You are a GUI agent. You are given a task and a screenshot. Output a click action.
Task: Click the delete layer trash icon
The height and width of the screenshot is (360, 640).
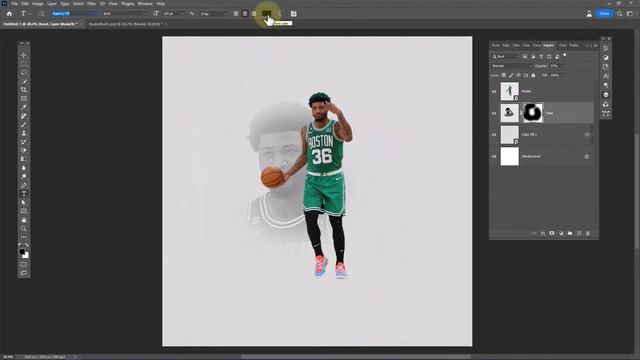click(588, 233)
